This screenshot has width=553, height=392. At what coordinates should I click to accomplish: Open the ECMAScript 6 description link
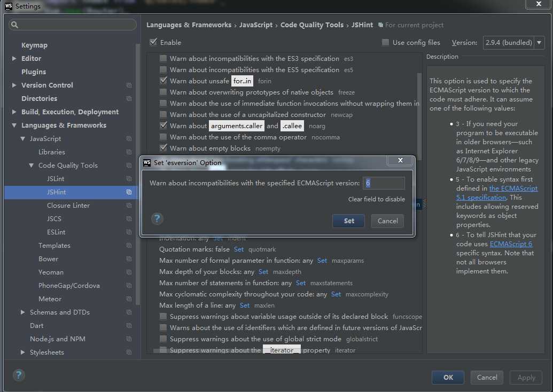[511, 244]
